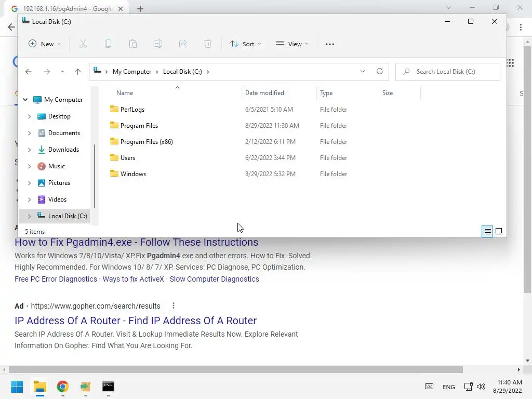Click the Copy icon in Explorer toolbar
Screen dimensions: 532x399
(108, 44)
